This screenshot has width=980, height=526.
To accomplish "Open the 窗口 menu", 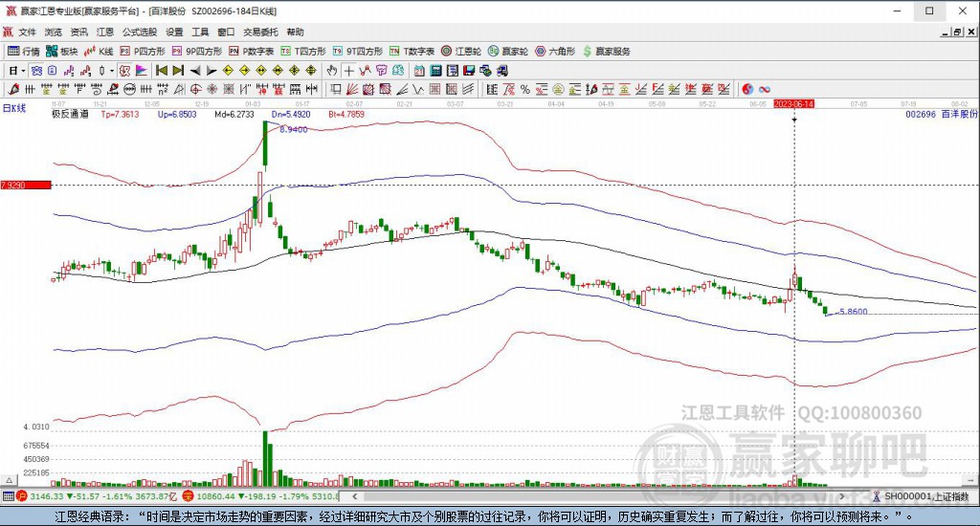I will click(226, 32).
